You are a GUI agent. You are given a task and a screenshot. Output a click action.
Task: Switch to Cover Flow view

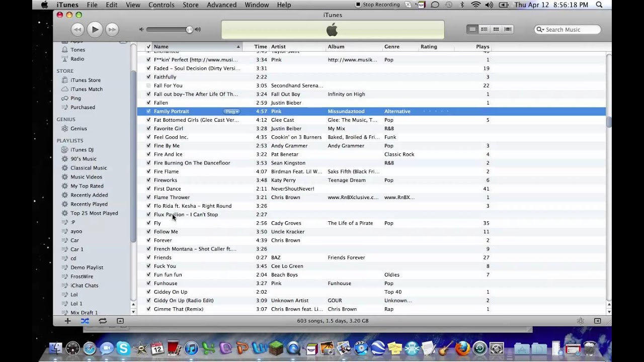pos(508,29)
